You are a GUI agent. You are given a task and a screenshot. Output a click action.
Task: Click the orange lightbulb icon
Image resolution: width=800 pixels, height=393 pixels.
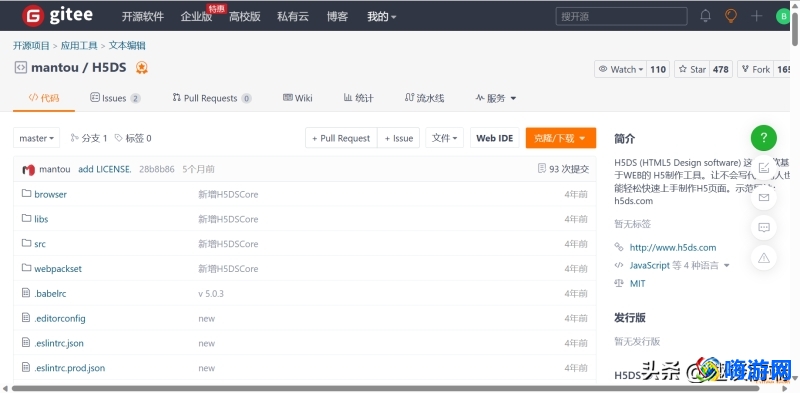click(731, 16)
